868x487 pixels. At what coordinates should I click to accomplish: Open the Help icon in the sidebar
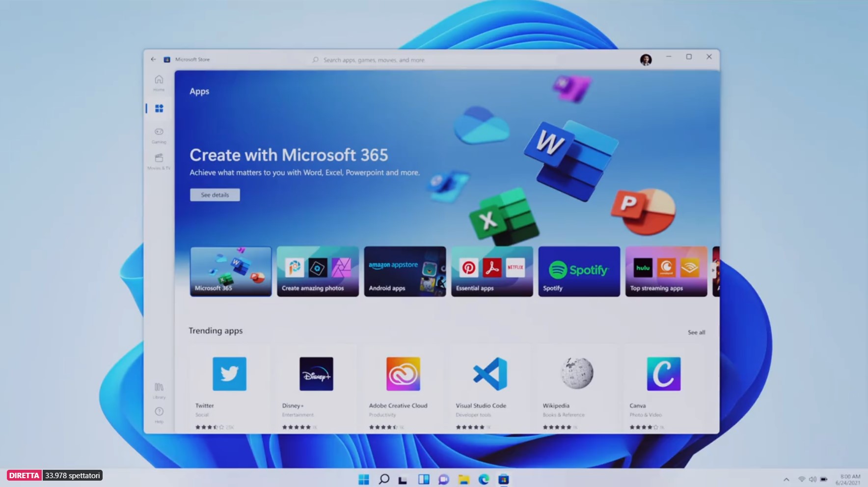point(159,414)
